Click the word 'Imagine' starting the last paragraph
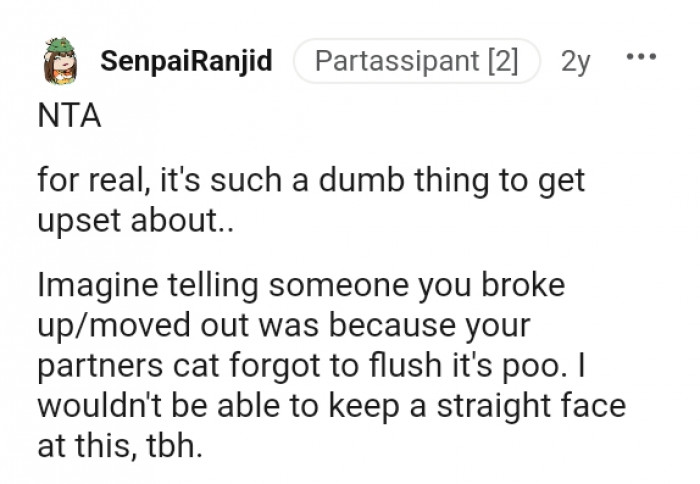Image resolution: width=700 pixels, height=484 pixels. pyautogui.click(x=98, y=286)
